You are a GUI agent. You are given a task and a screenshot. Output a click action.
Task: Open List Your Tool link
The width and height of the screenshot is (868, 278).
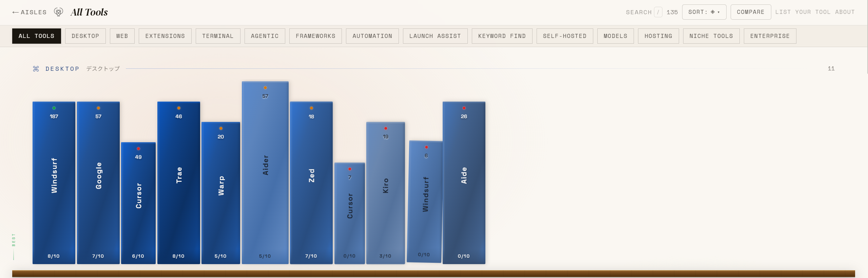803,12
